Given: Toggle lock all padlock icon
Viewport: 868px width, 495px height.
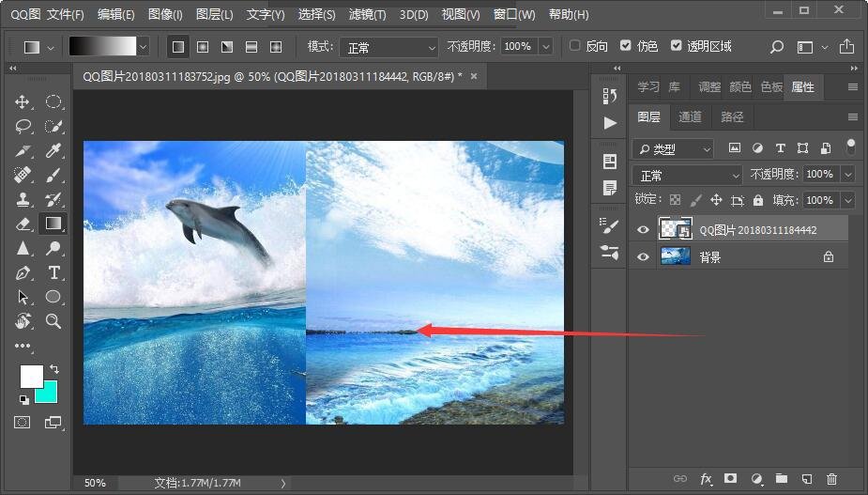Looking at the screenshot, I should coord(758,200).
